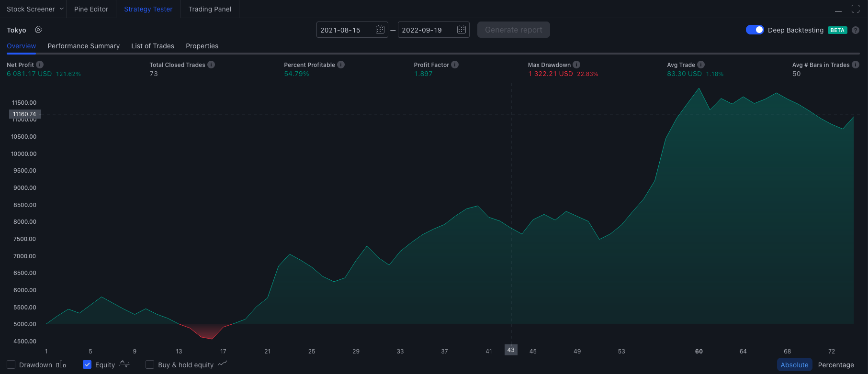
Task: Click fullscreen panel icon
Action: coord(856,9)
